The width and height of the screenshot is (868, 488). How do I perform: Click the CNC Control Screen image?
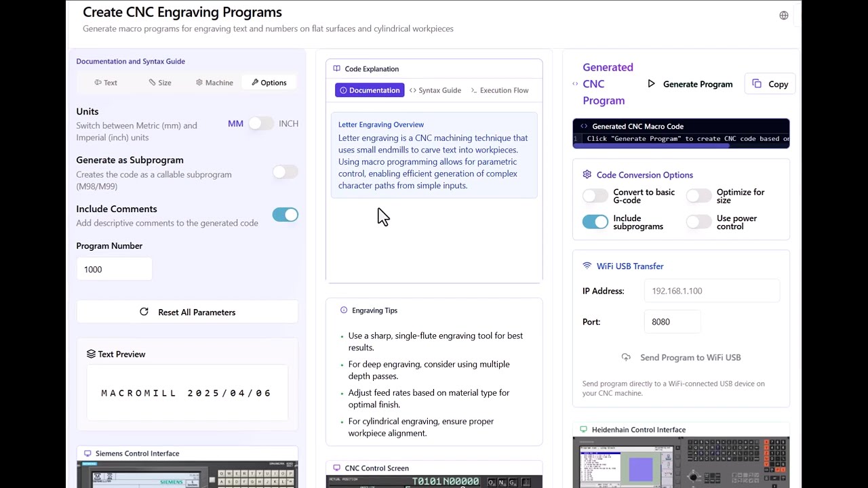(x=434, y=482)
